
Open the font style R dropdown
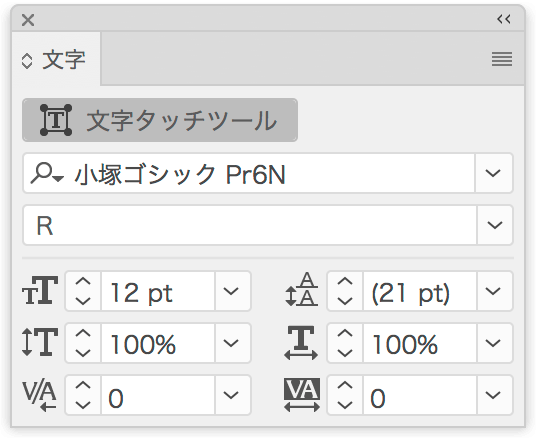pyautogui.click(x=495, y=225)
